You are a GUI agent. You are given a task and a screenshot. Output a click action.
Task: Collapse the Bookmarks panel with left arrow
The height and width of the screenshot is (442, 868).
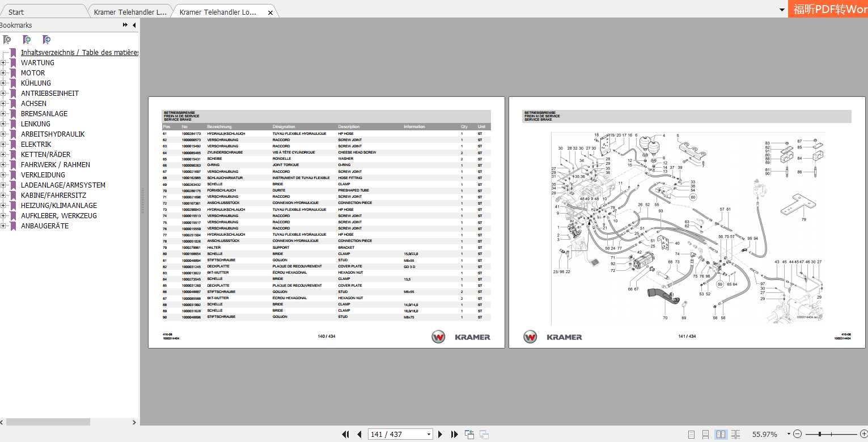[134, 25]
